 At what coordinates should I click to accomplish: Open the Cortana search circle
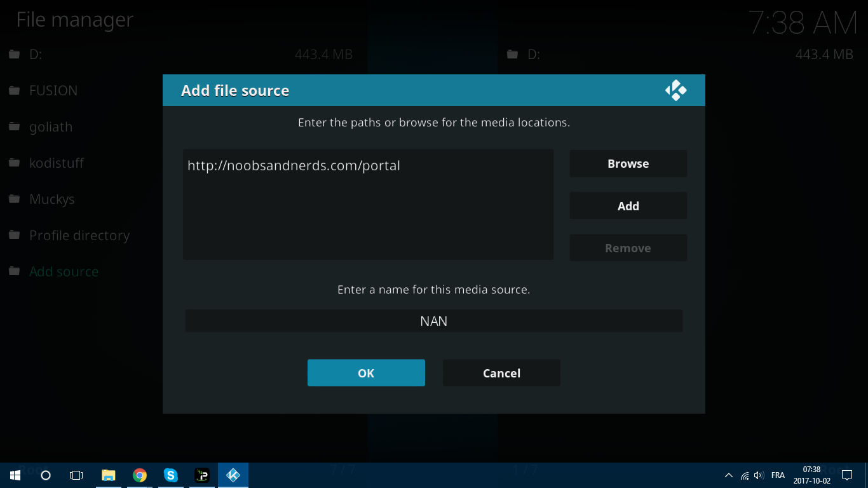click(x=46, y=475)
